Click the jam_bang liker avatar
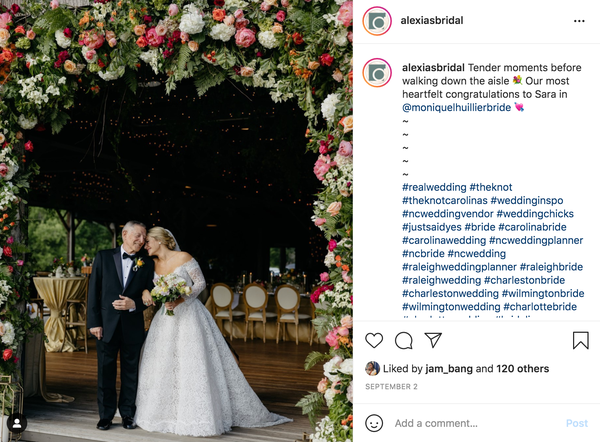The width and height of the screenshot is (600, 442). tap(372, 369)
